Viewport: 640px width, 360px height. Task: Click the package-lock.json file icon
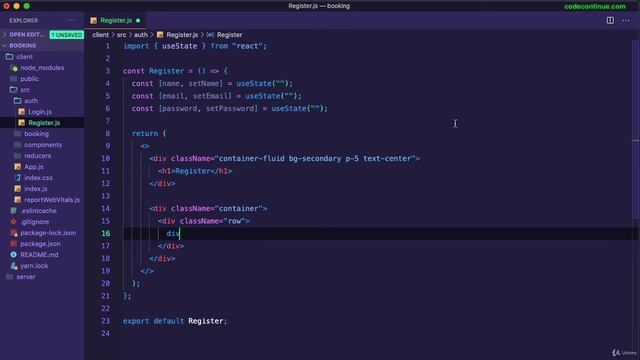point(14,233)
